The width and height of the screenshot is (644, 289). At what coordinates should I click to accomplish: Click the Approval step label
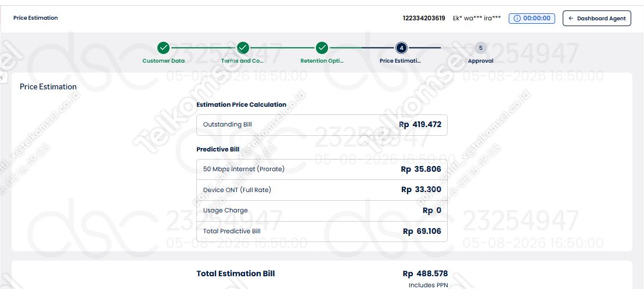point(481,61)
